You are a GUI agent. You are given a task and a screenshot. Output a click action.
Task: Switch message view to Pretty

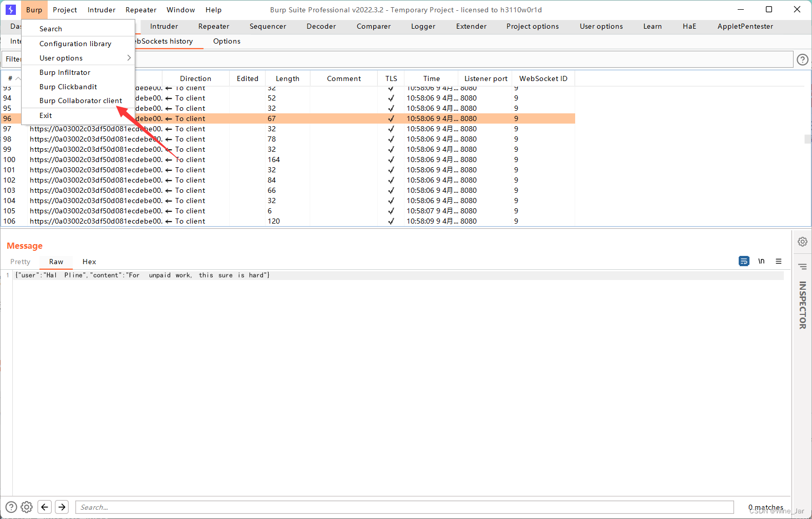(x=20, y=262)
